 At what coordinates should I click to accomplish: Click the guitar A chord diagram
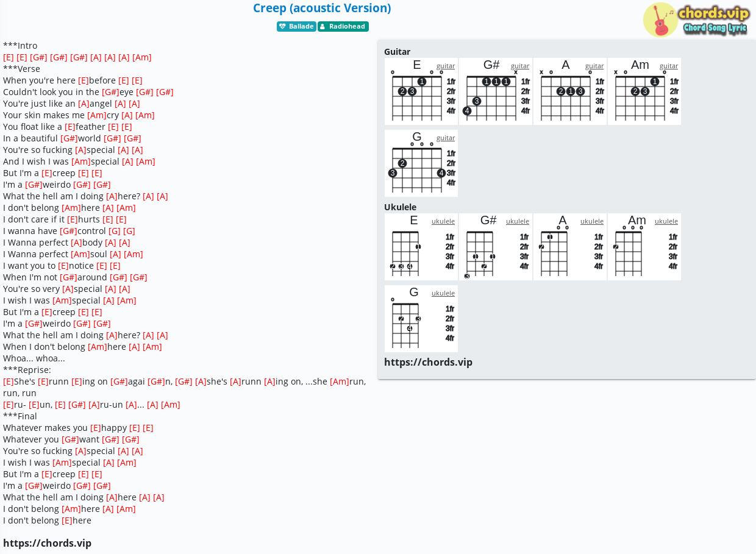click(x=570, y=91)
